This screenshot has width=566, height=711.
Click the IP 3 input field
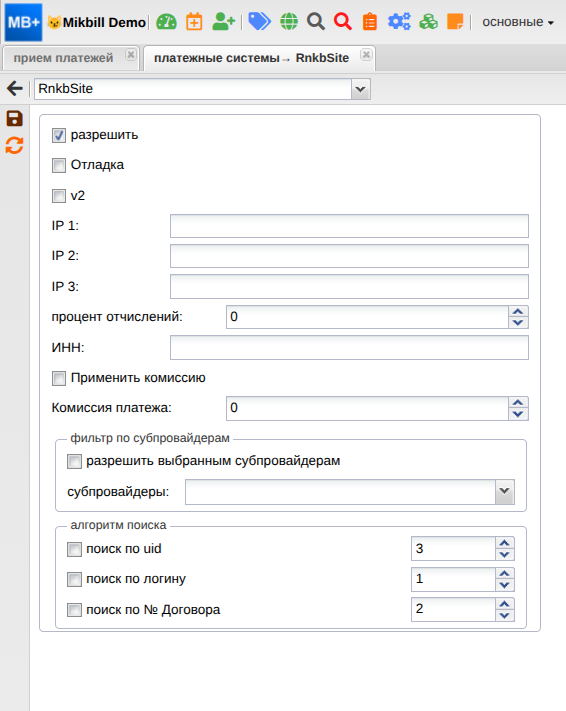click(x=349, y=287)
